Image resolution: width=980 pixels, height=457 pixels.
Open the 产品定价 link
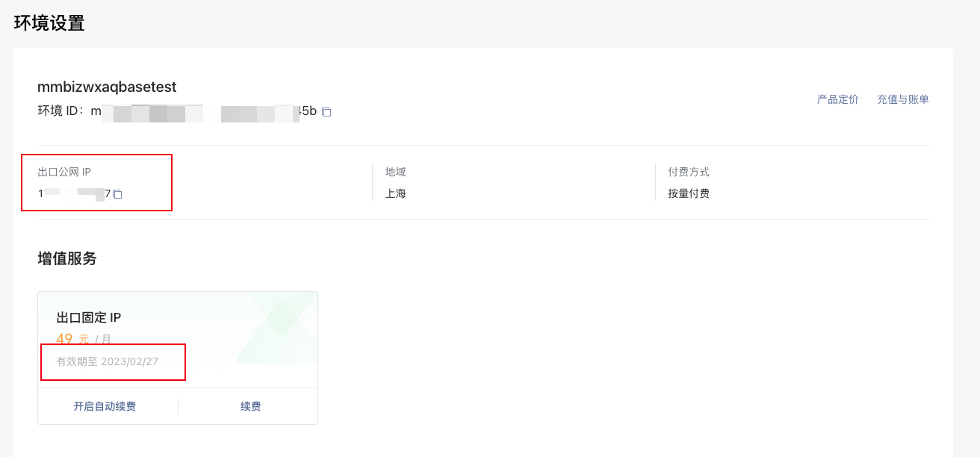click(x=838, y=99)
